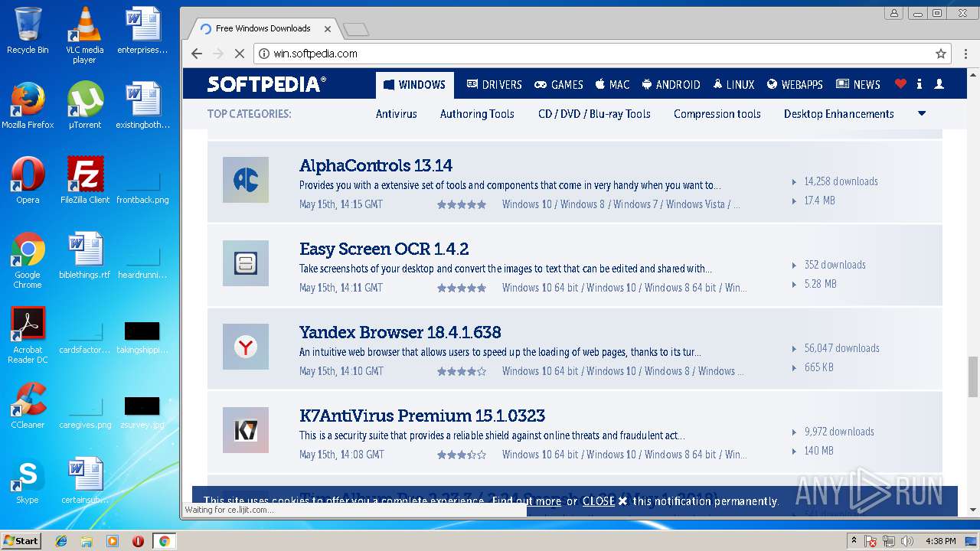This screenshot has height=551, width=980.
Task: Stop page loading with the X button
Action: coord(239,54)
